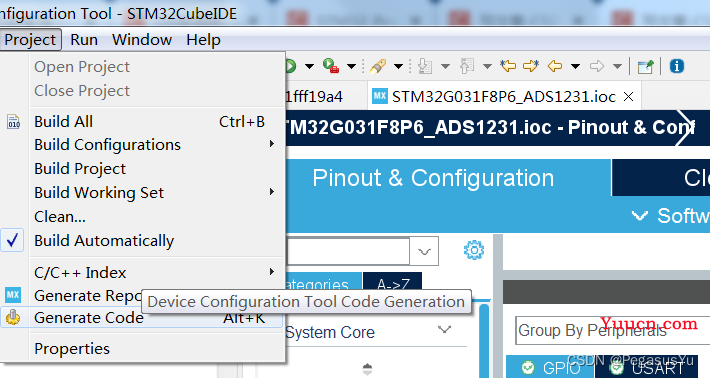
Task: Open the Project menu in menu bar
Action: tap(30, 40)
